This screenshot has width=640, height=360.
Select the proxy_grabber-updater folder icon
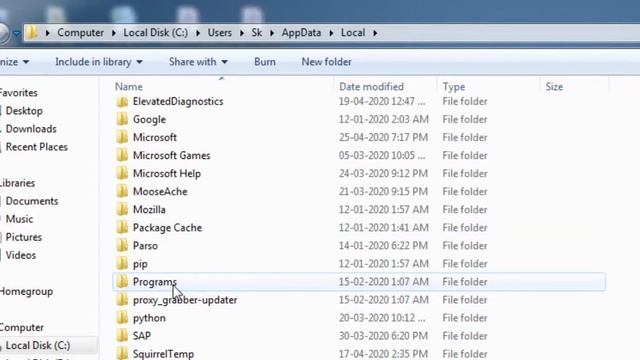click(122, 300)
